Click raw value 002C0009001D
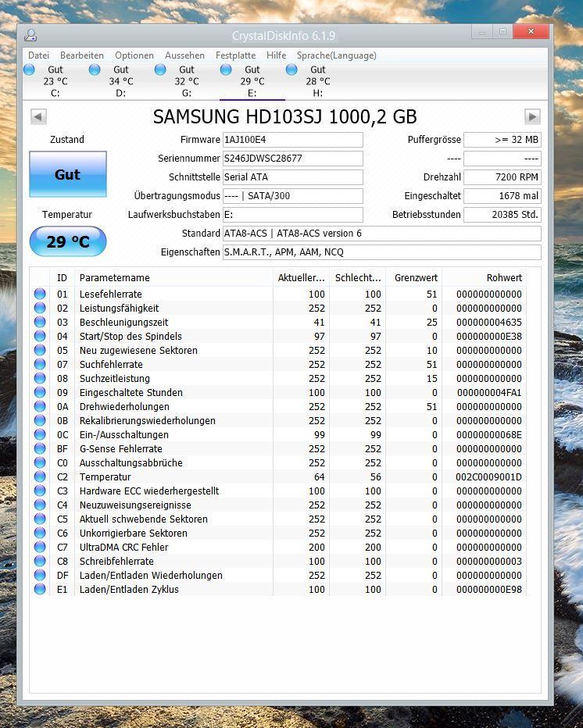This screenshot has width=583, height=728. [488, 476]
